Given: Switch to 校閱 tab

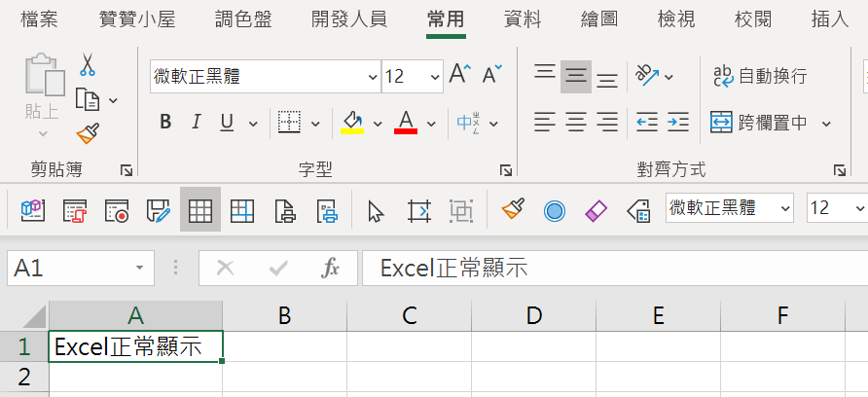Looking at the screenshot, I should pos(753,19).
